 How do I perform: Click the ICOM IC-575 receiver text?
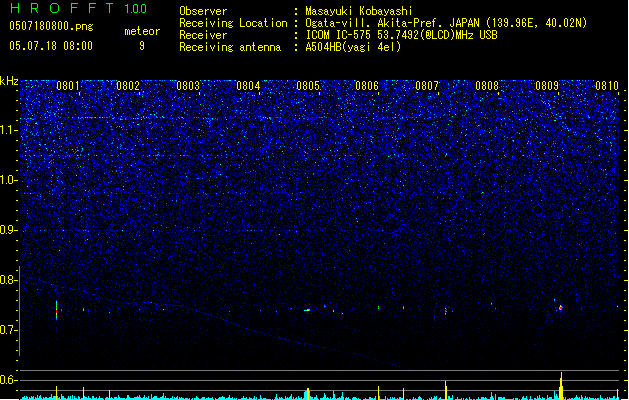(x=402, y=35)
